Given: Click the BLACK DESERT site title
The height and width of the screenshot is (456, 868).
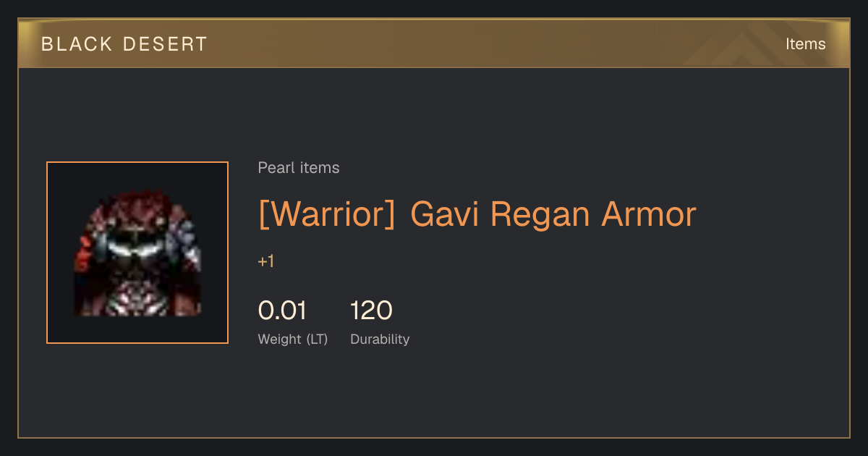Looking at the screenshot, I should click(124, 44).
